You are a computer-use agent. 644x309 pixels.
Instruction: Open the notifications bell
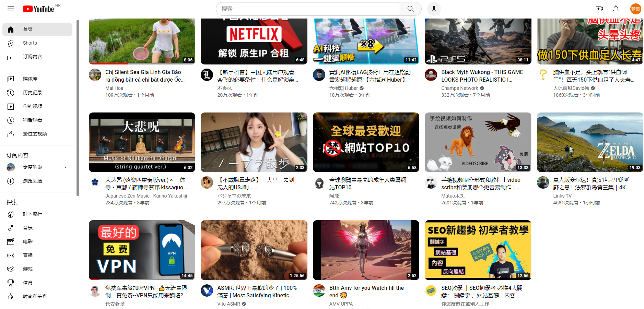616,9
